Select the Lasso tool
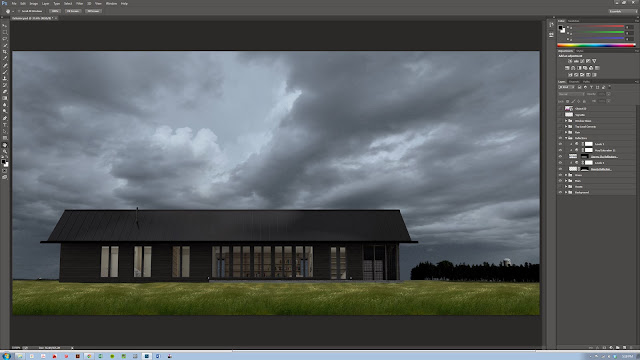 5,39
